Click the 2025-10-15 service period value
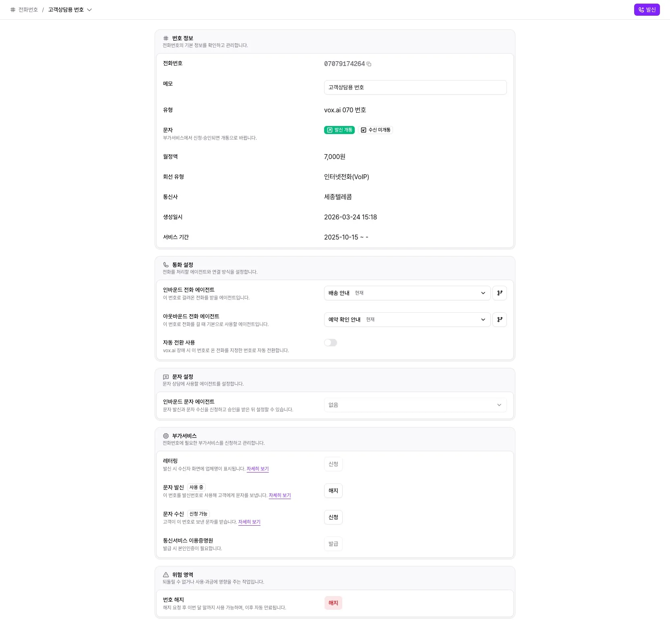Image resolution: width=670 pixels, height=644 pixels. (346, 237)
